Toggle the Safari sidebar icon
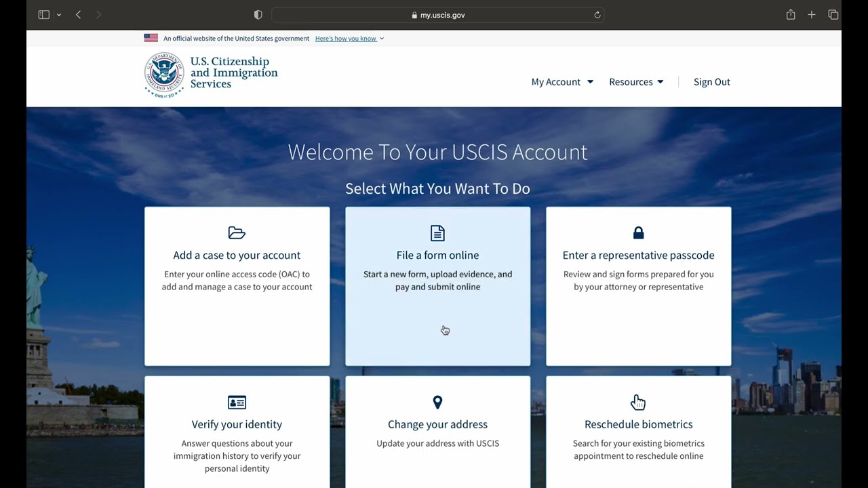Viewport: 868px width, 488px height. [x=44, y=15]
